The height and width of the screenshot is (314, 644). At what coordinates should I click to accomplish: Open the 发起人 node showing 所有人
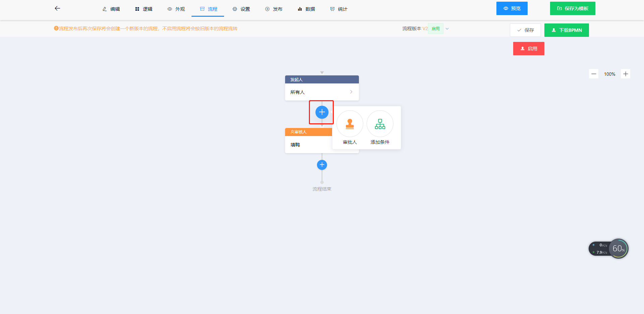point(322,92)
